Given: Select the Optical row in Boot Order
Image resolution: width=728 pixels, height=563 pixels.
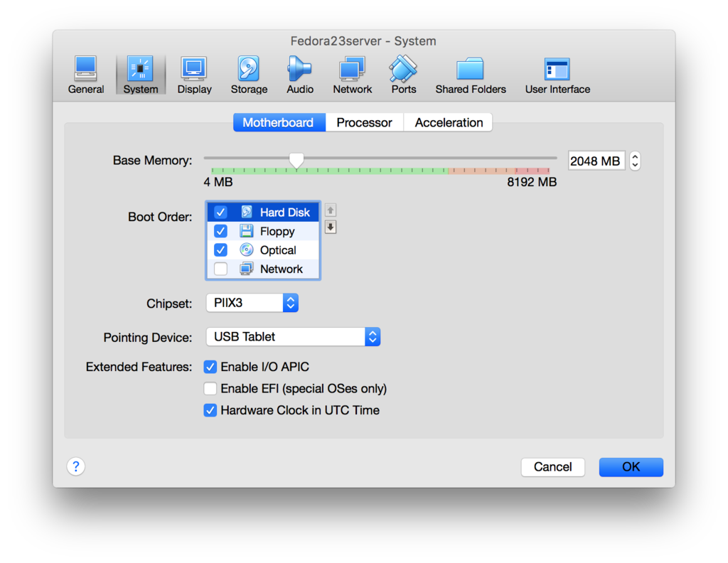Looking at the screenshot, I should point(263,250).
